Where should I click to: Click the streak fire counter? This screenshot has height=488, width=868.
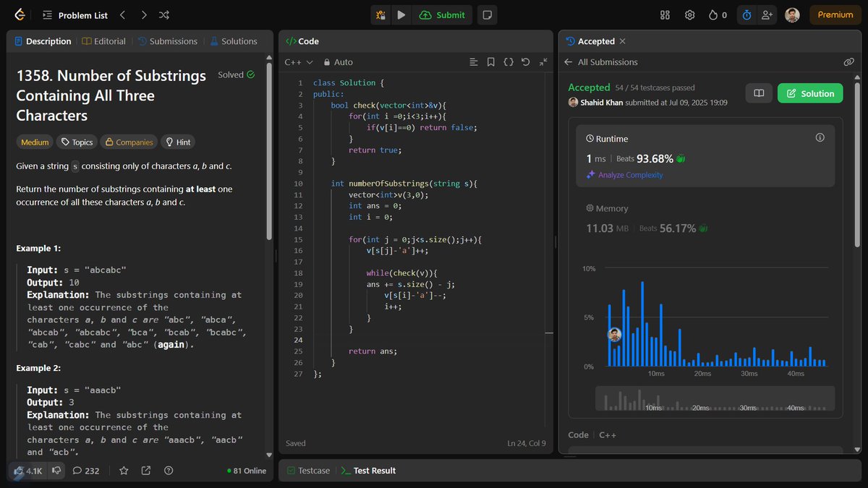tap(718, 14)
